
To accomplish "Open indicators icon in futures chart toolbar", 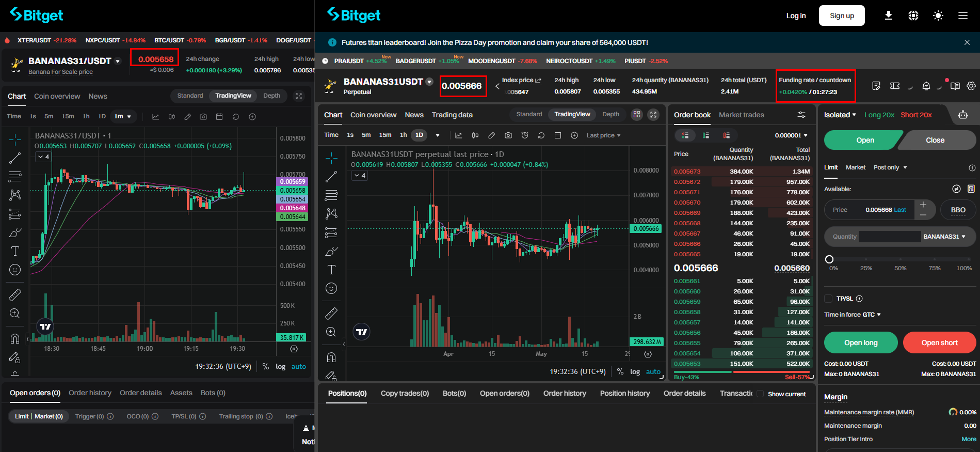I will [458, 135].
